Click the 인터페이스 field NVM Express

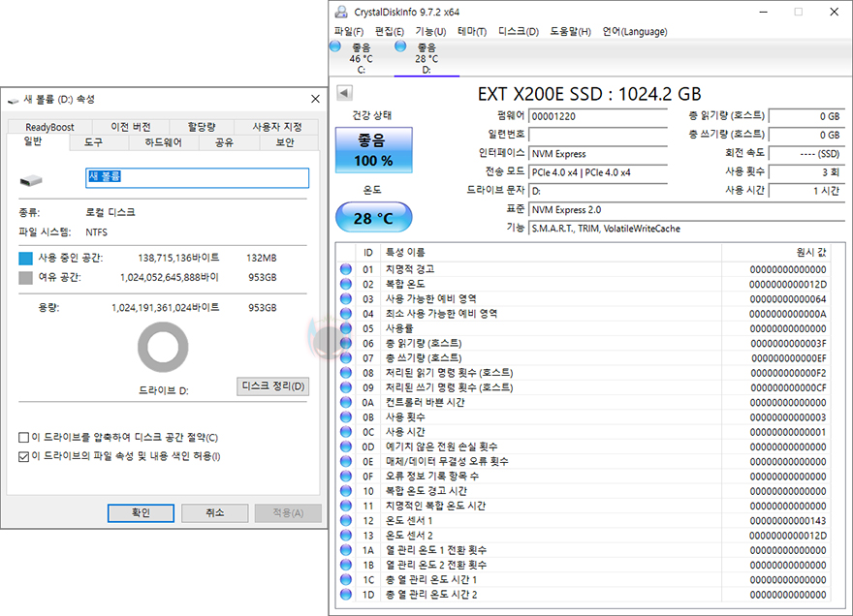[597, 154]
